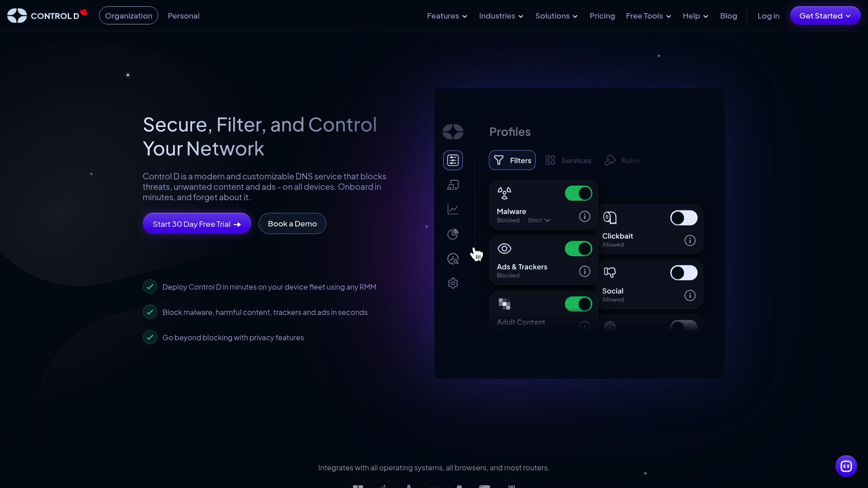
Task: Expand the Industries dropdown
Action: point(501,16)
